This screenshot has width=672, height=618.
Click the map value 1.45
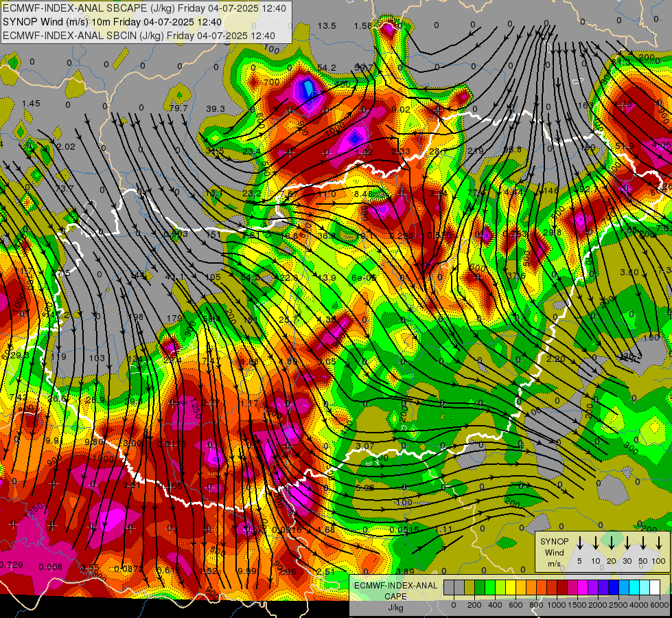click(31, 104)
